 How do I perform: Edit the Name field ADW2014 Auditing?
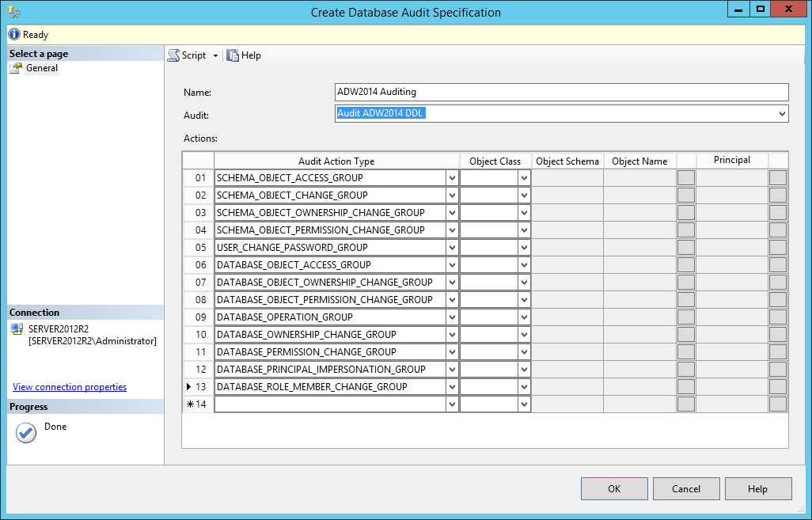click(562, 92)
